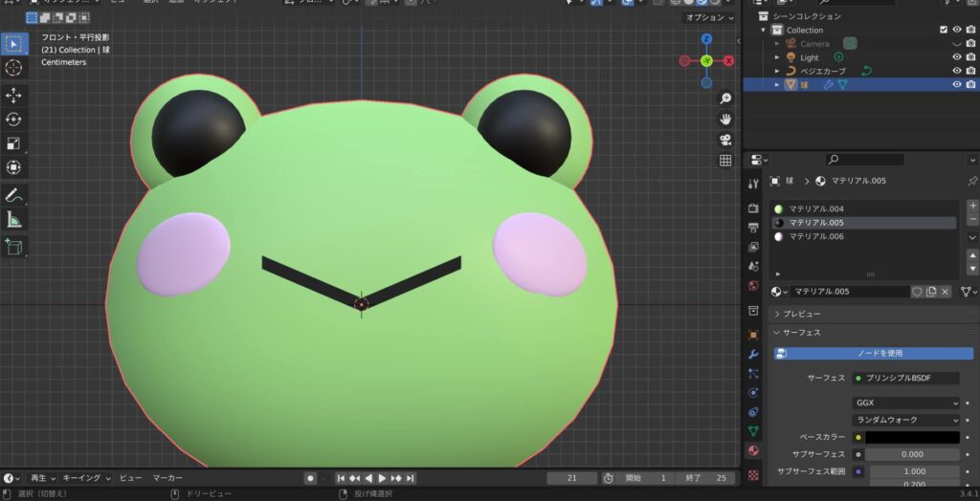Open the マーカー menu in timeline

[167, 478]
